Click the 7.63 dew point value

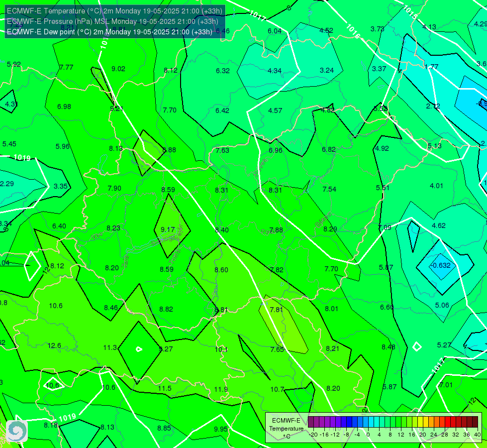point(222,150)
